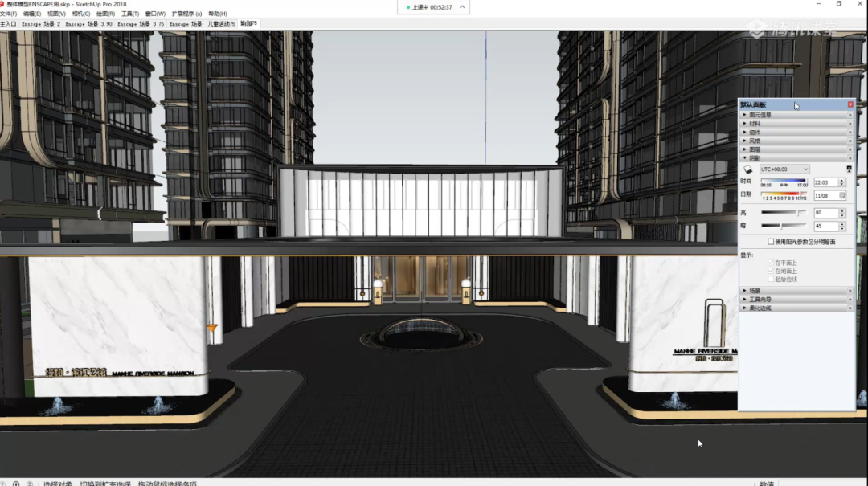
Task: Increase time using the 22:03 spinner up arrow
Action: [x=842, y=181]
